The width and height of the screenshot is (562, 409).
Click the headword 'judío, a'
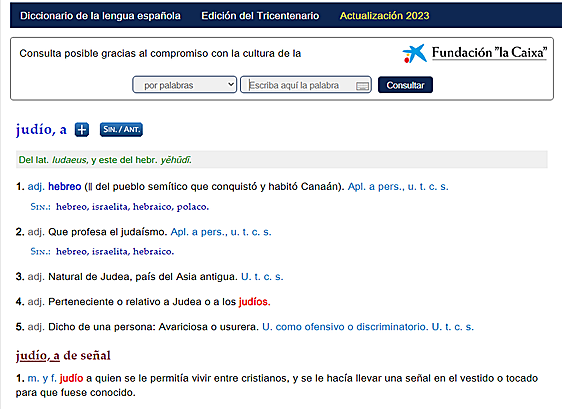pyautogui.click(x=41, y=129)
